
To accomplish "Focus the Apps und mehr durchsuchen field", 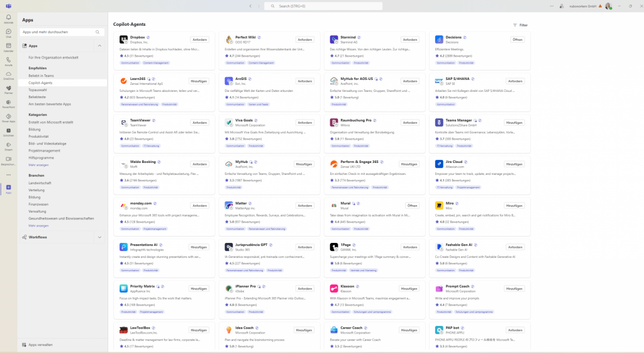I will coord(62,32).
